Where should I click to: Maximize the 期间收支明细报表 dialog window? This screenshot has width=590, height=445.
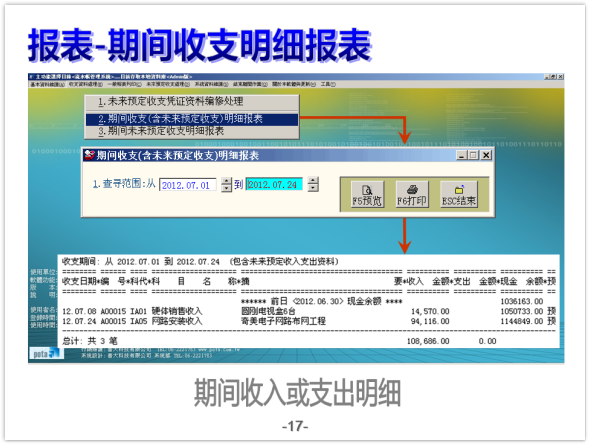click(474, 155)
